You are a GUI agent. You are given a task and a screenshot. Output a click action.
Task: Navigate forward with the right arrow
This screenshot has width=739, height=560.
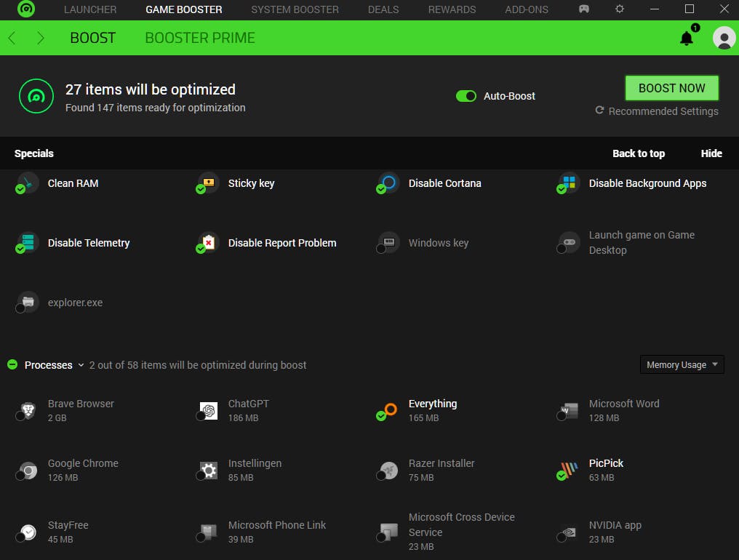point(41,38)
